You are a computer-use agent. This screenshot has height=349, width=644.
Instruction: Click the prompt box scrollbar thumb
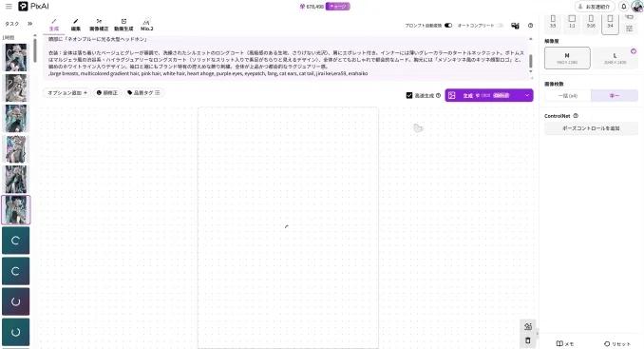531,61
